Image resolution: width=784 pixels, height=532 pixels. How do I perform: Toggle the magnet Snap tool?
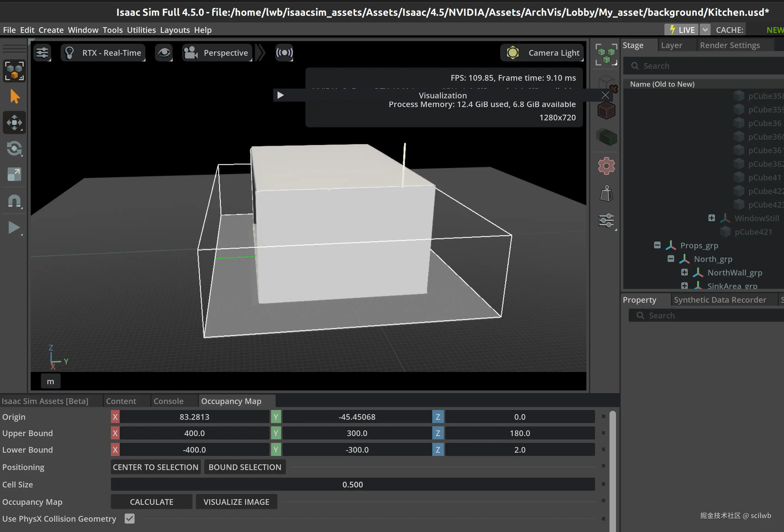[14, 201]
